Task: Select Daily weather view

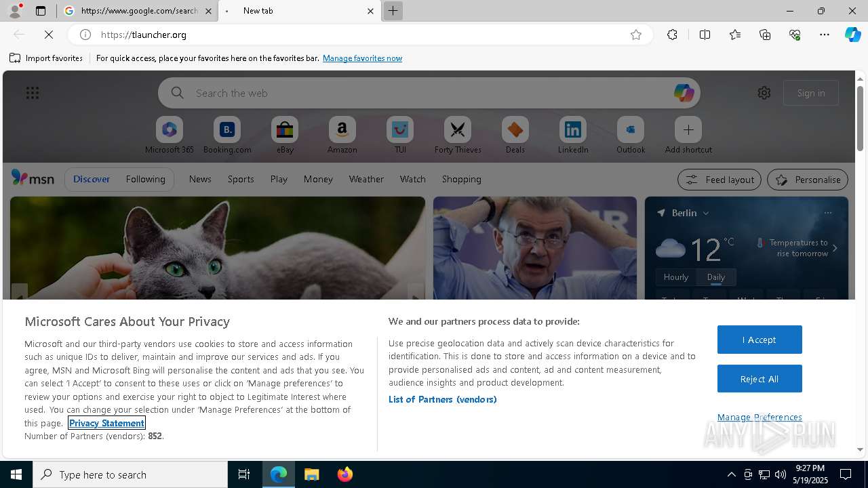Action: (x=716, y=277)
